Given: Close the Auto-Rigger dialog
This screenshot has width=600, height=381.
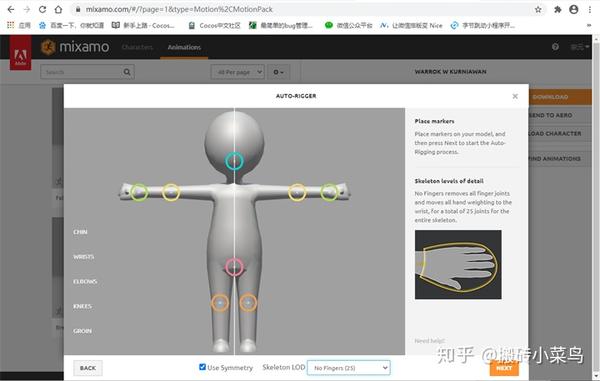Looking at the screenshot, I should pos(515,96).
